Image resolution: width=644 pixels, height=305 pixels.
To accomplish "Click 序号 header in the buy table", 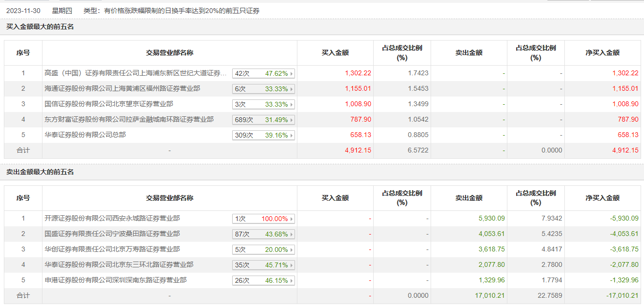I will point(23,53).
